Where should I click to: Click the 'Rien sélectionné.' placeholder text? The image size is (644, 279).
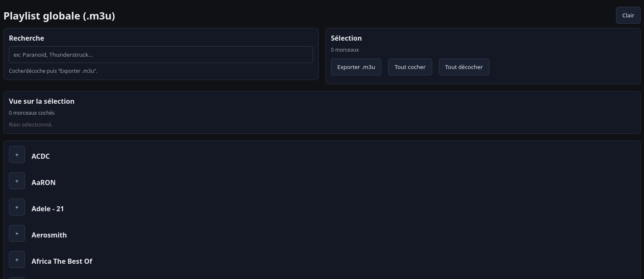tap(31, 124)
